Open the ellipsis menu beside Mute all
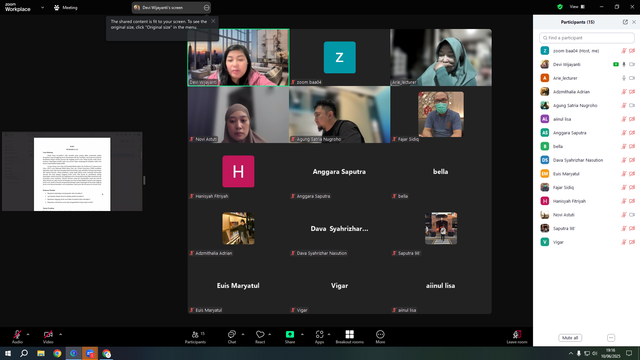 (x=611, y=338)
